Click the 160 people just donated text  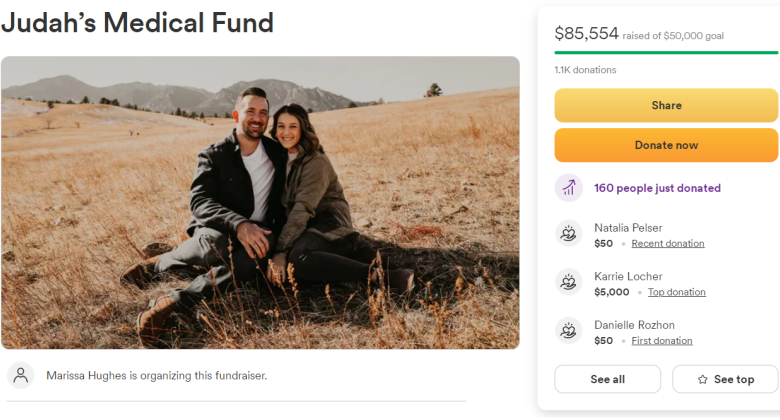[x=657, y=188]
